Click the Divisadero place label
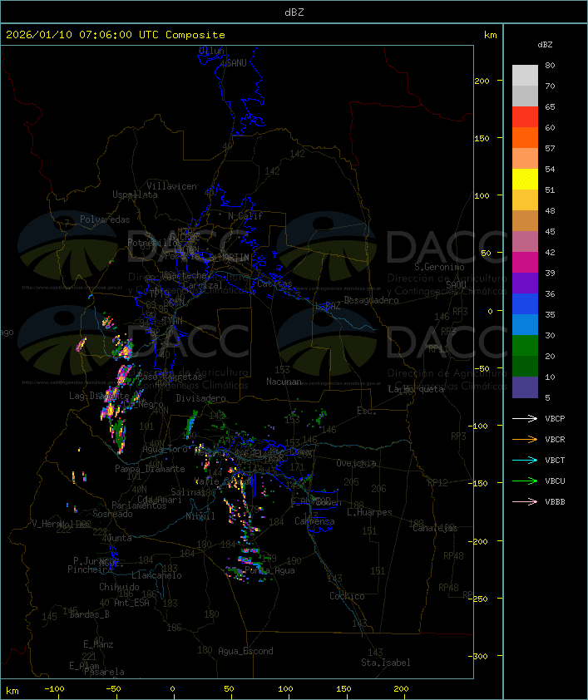Viewport: 588px width, 700px height. 200,398
